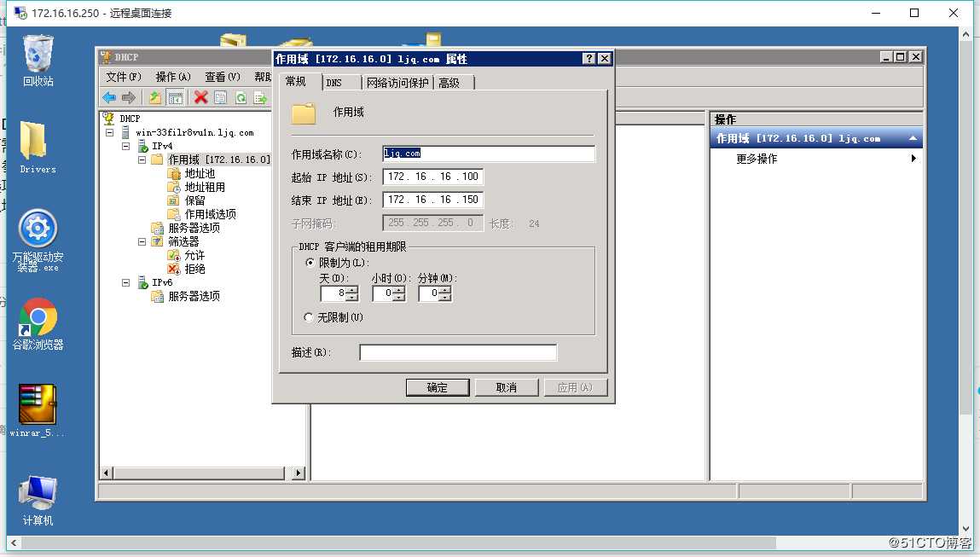Select the 拒绝 filter item

[x=194, y=269]
